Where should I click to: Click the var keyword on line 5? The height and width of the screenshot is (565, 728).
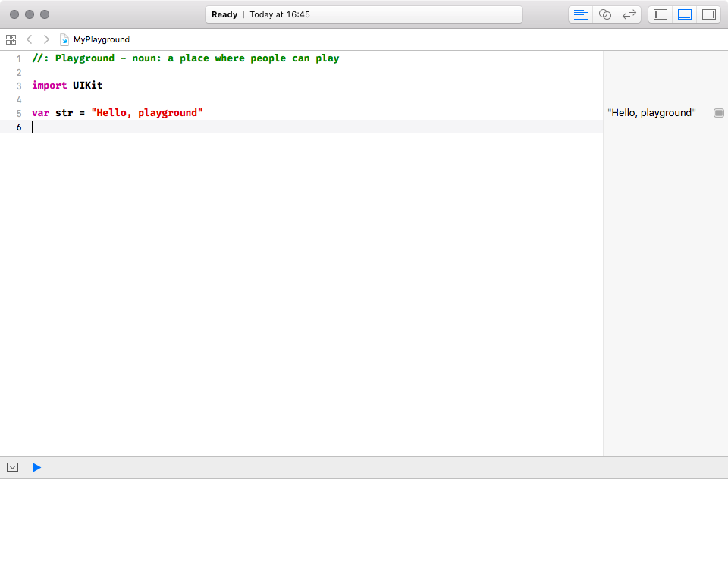pyautogui.click(x=40, y=113)
